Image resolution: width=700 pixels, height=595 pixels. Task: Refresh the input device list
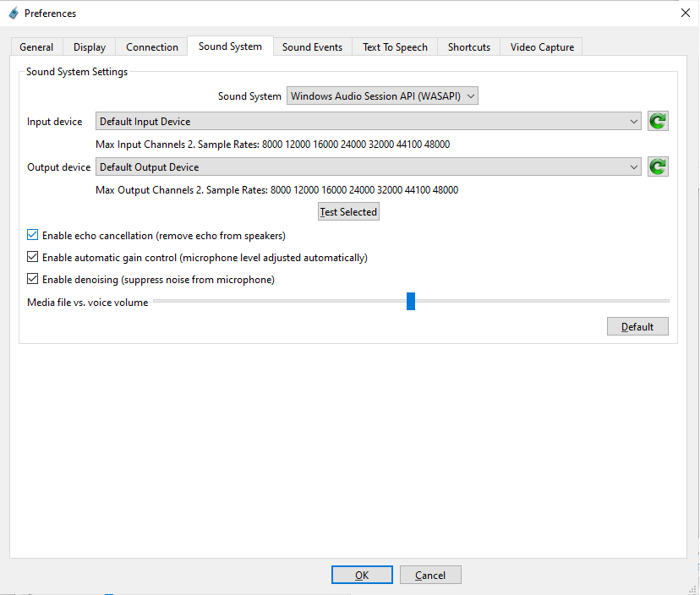(658, 122)
